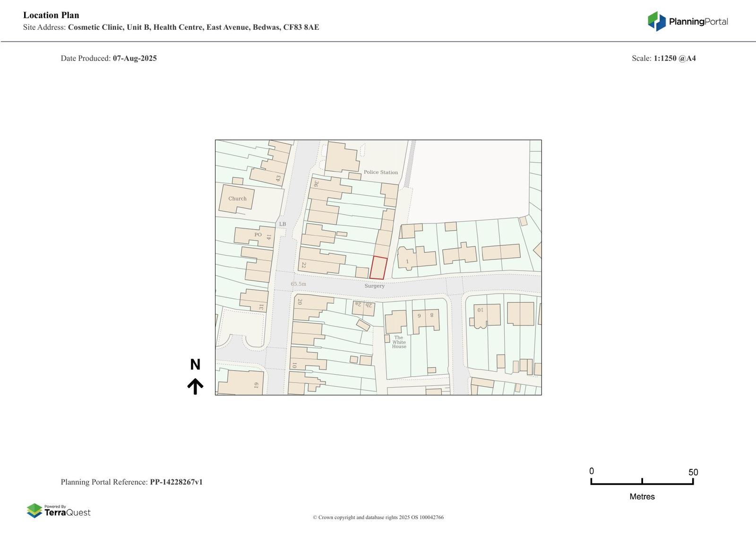Click the Location Plan title
This screenshot has height=535, width=756.
click(51, 15)
